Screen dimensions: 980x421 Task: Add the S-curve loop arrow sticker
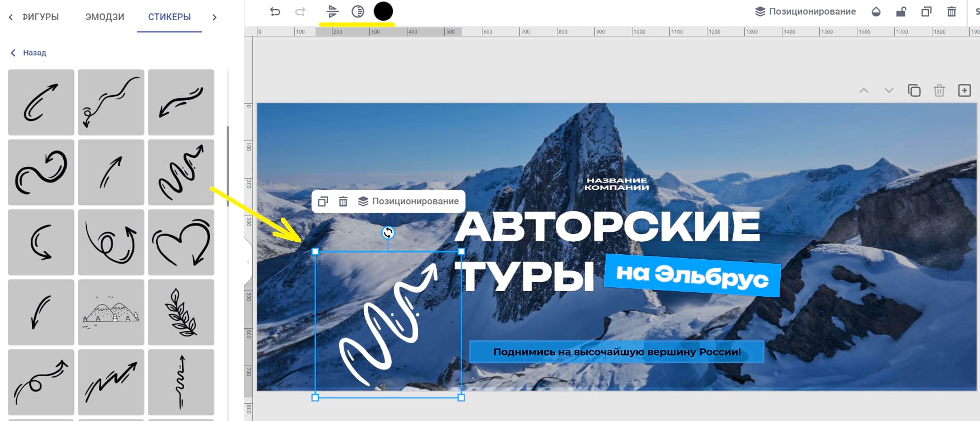[x=41, y=172]
